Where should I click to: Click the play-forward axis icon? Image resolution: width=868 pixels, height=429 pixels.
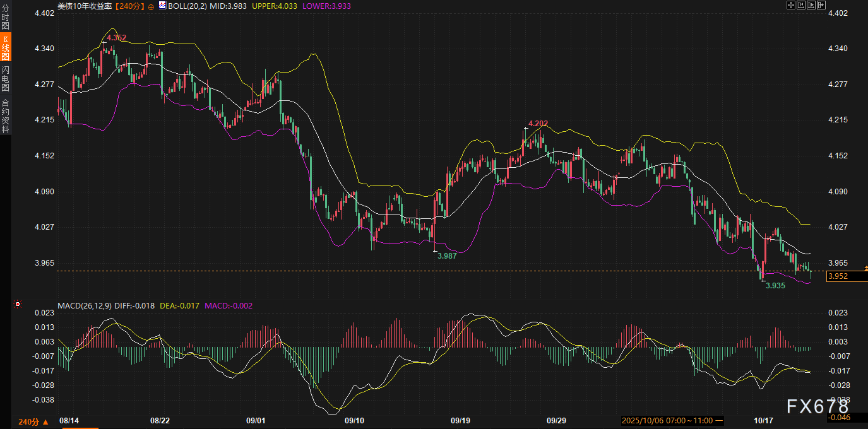coord(811,5)
